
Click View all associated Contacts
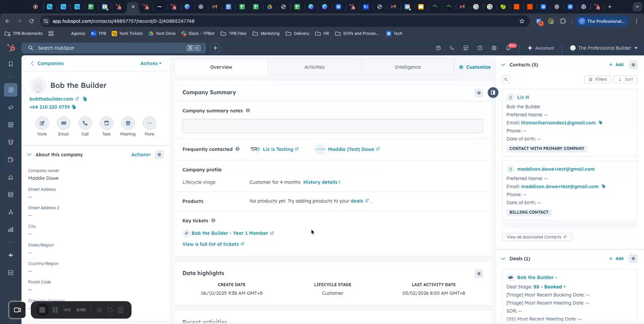coord(537,237)
